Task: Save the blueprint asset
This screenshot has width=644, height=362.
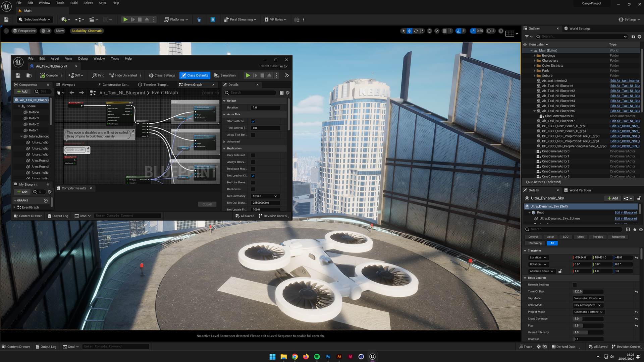Action: pos(18,75)
